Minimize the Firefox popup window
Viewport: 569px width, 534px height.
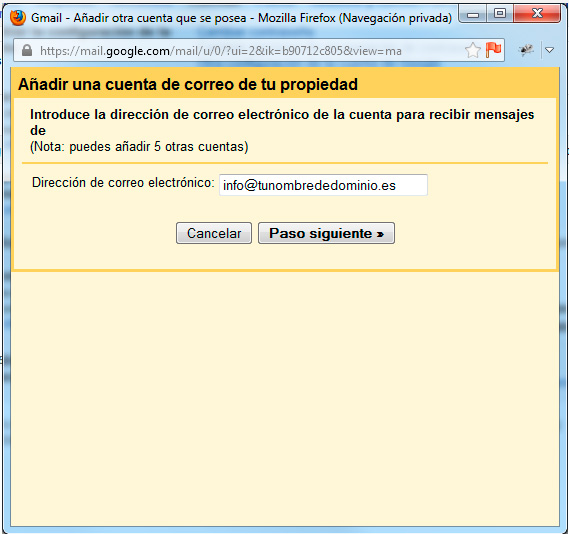pyautogui.click(x=473, y=15)
